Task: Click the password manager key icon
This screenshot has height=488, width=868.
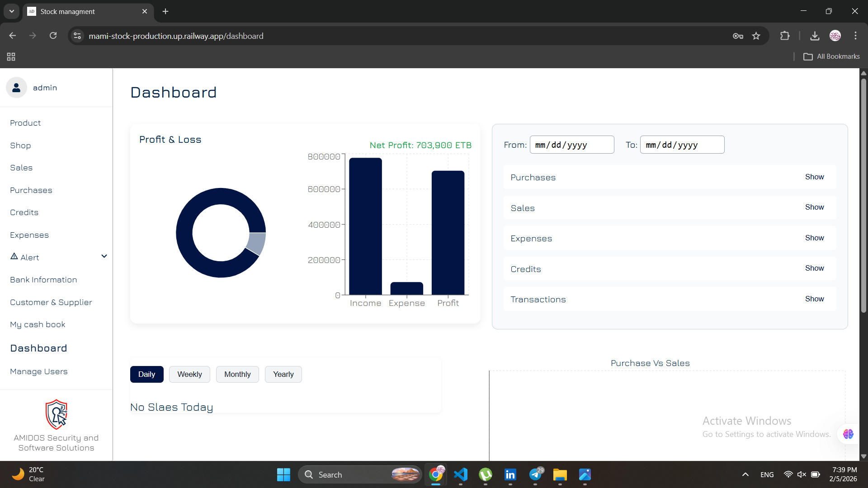Action: click(x=738, y=36)
